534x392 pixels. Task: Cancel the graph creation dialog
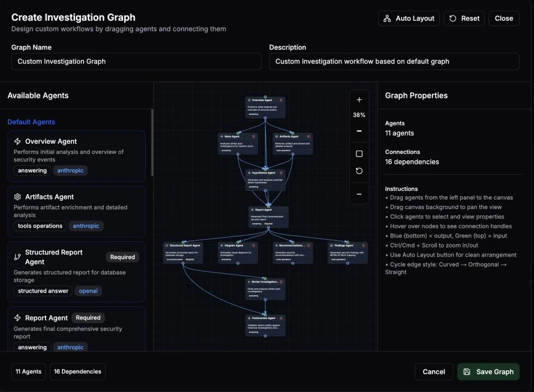(x=434, y=371)
